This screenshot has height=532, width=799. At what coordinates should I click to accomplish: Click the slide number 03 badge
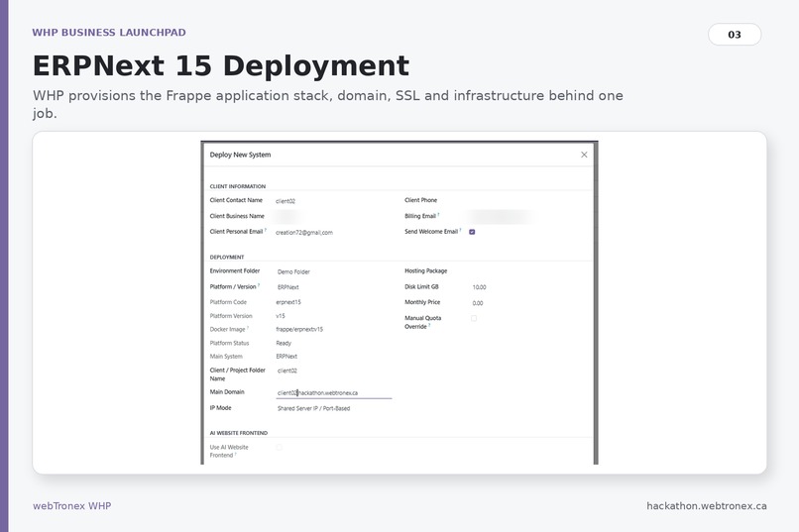[735, 35]
